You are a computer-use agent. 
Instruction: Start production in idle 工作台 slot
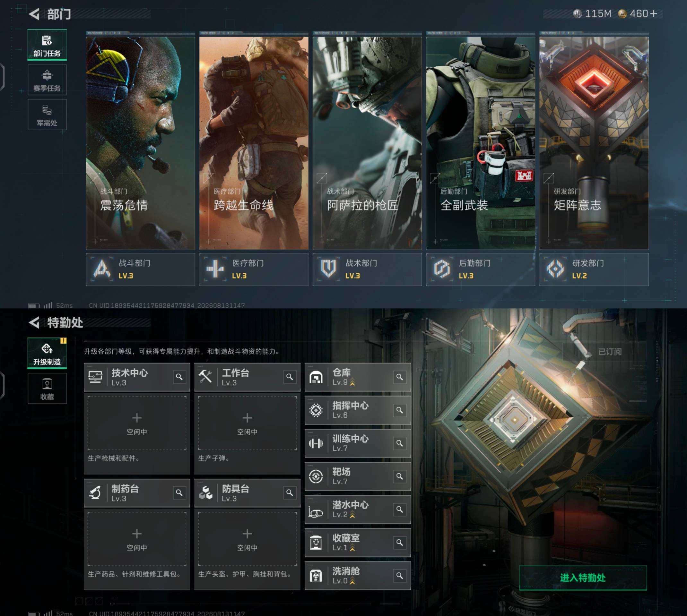point(247,423)
